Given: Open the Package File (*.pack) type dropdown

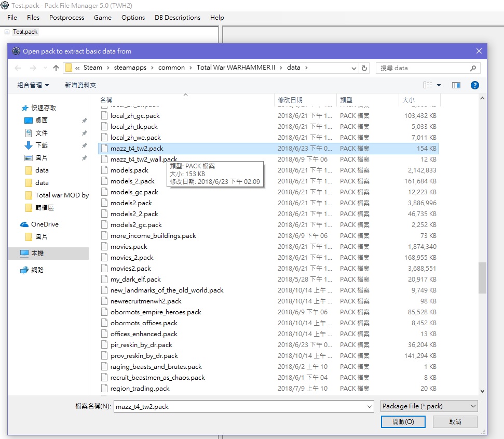Looking at the screenshot, I should point(428,406).
